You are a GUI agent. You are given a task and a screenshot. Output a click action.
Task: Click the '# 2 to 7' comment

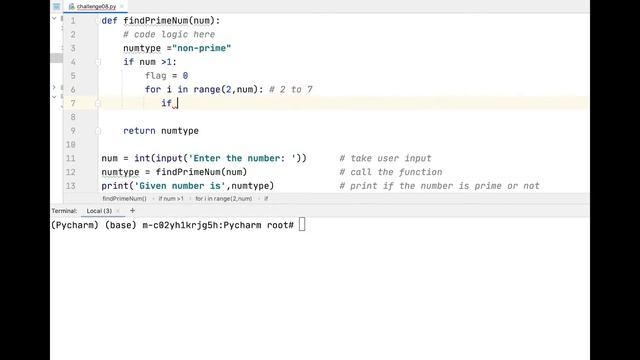click(291, 89)
